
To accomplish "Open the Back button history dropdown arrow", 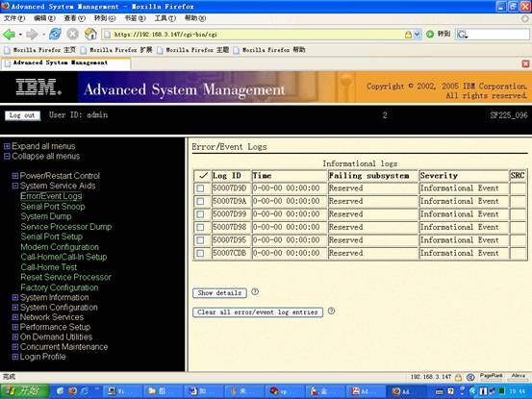I will coord(20,35).
